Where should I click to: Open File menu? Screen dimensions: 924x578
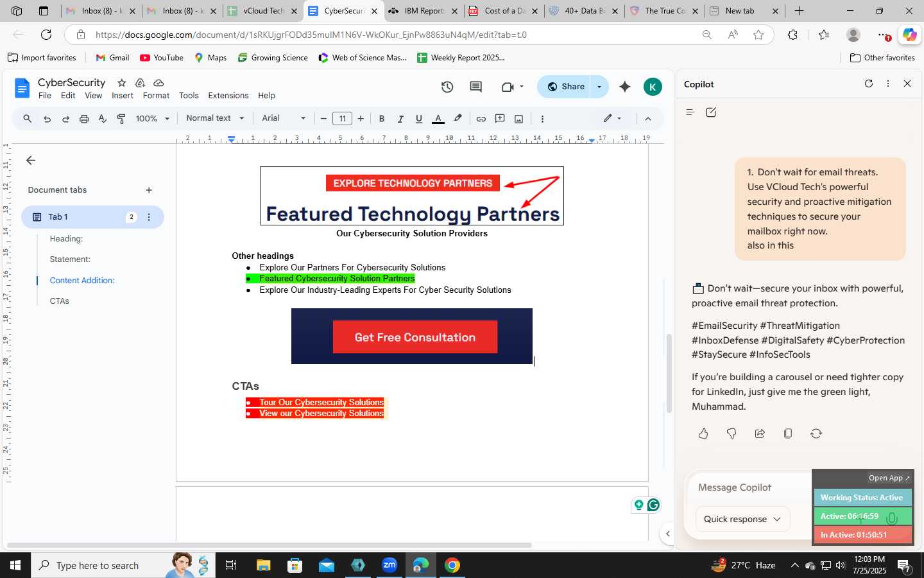pos(45,96)
